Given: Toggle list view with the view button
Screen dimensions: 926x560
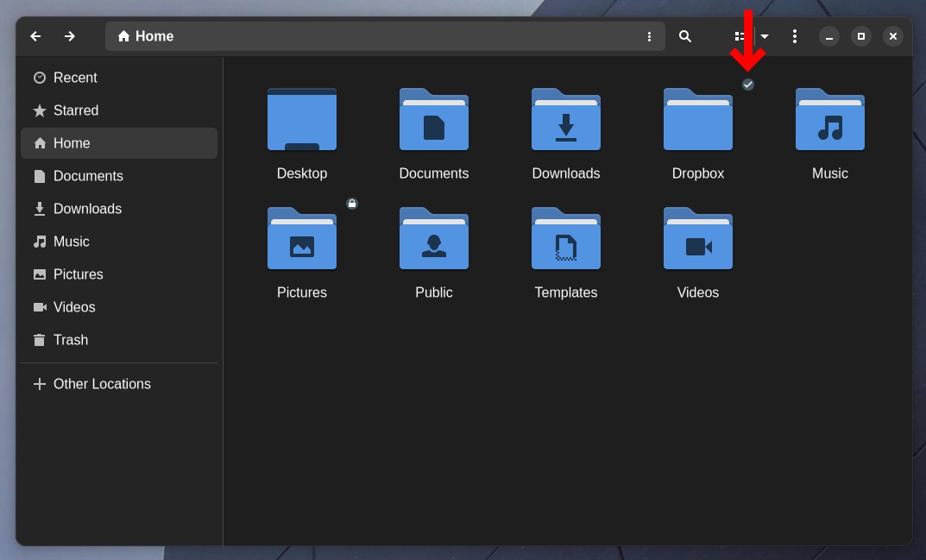Looking at the screenshot, I should click(x=740, y=36).
